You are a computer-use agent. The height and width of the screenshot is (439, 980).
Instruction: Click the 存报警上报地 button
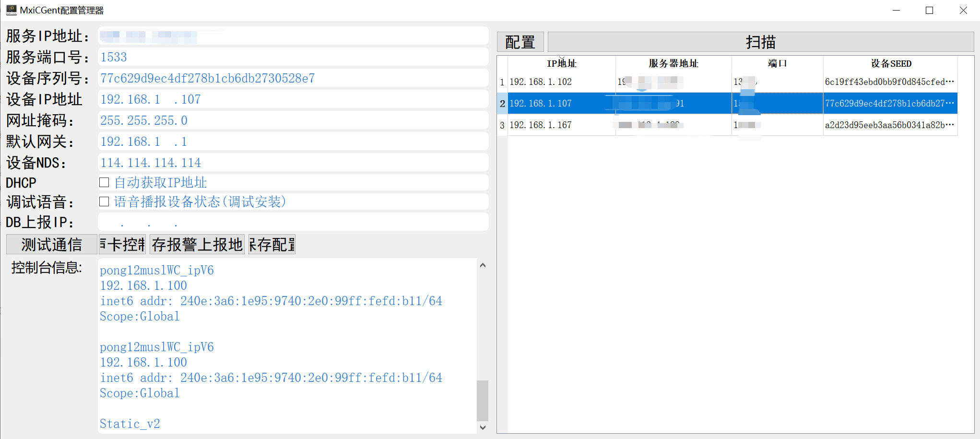pyautogui.click(x=197, y=245)
